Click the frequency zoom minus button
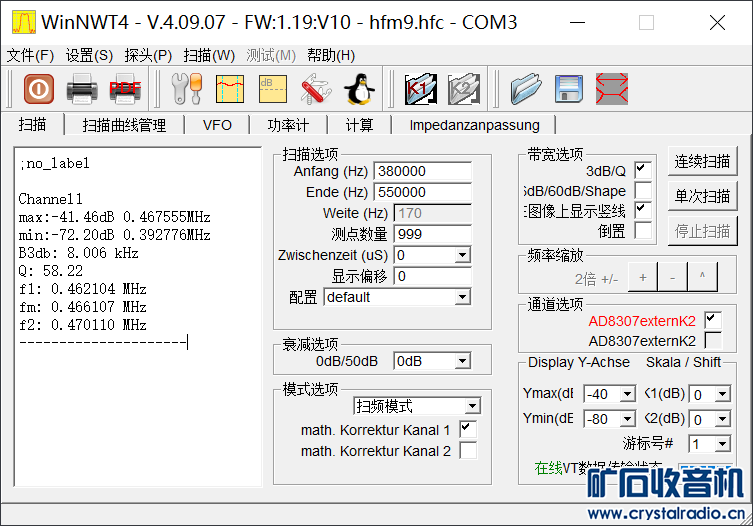This screenshot has height=526, width=753. pyautogui.click(x=673, y=277)
